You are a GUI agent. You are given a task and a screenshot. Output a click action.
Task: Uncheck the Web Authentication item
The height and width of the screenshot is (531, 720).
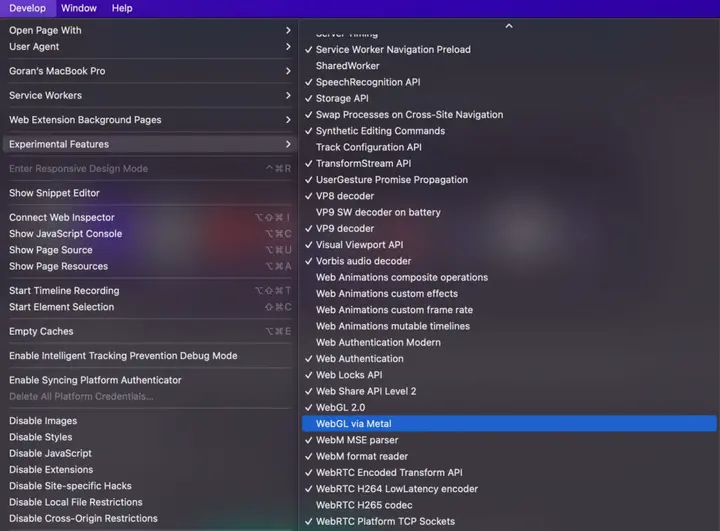click(x=509, y=359)
